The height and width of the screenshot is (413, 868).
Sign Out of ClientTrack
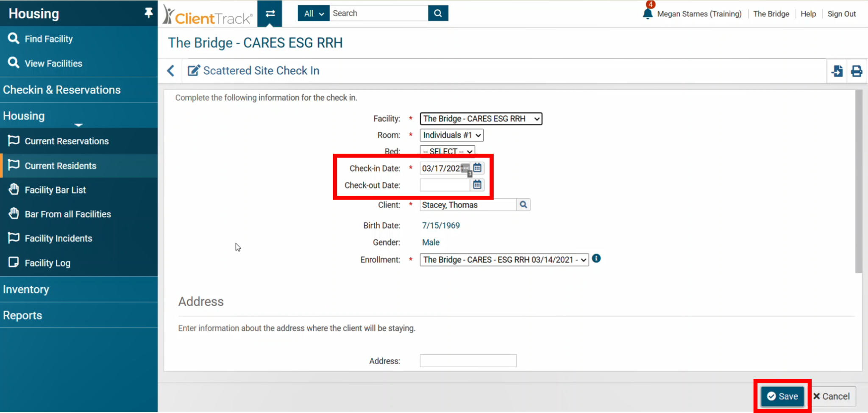coord(841,14)
